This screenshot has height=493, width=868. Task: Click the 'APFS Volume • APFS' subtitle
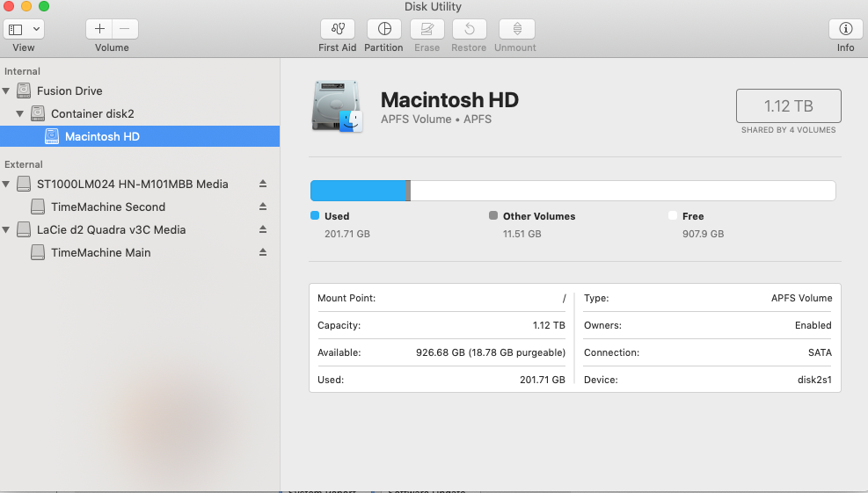pos(436,119)
